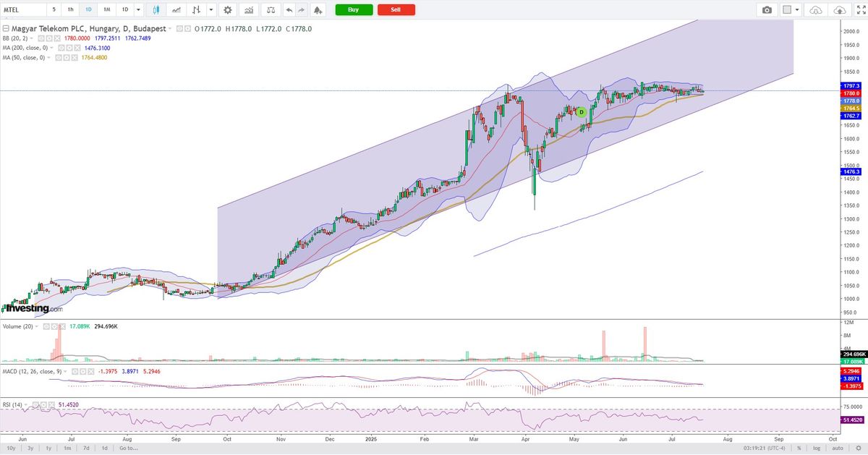Open the indicators menu icon

(x=249, y=10)
